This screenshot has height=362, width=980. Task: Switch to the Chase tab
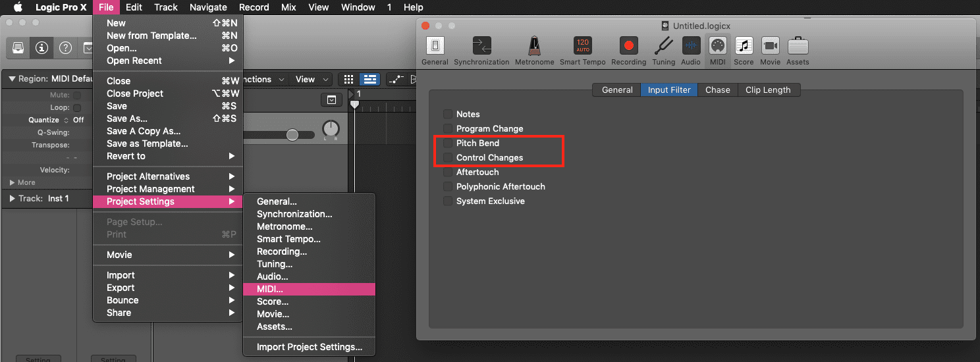[x=717, y=90]
